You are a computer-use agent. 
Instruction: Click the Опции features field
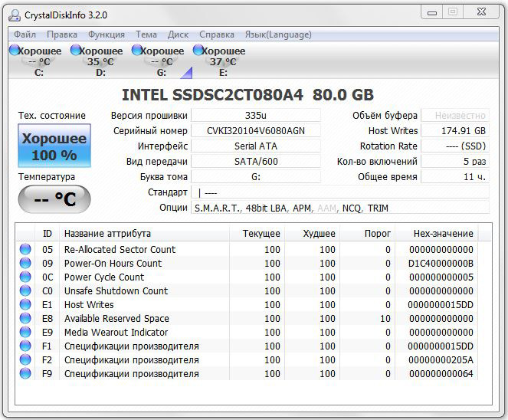coord(340,208)
